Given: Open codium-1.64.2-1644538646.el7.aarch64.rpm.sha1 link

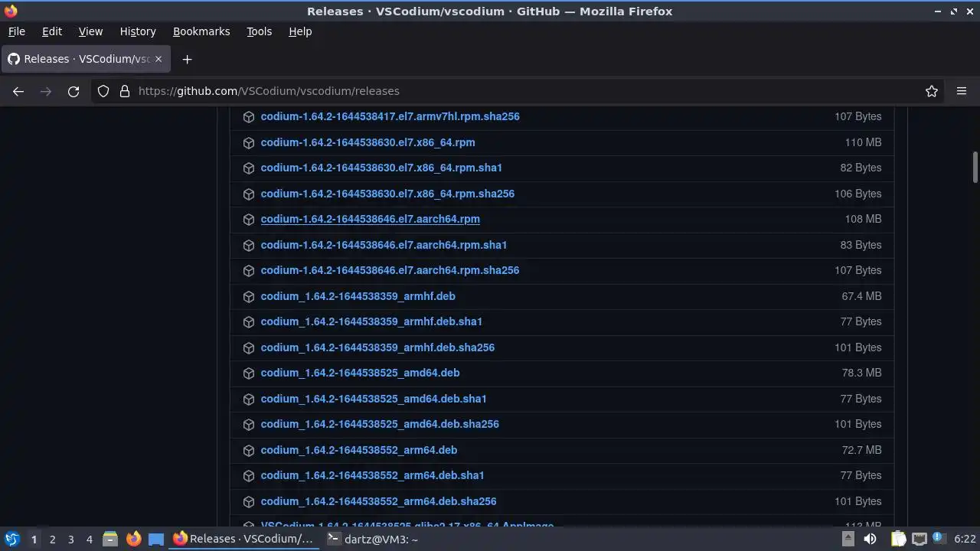Looking at the screenshot, I should click(x=384, y=245).
